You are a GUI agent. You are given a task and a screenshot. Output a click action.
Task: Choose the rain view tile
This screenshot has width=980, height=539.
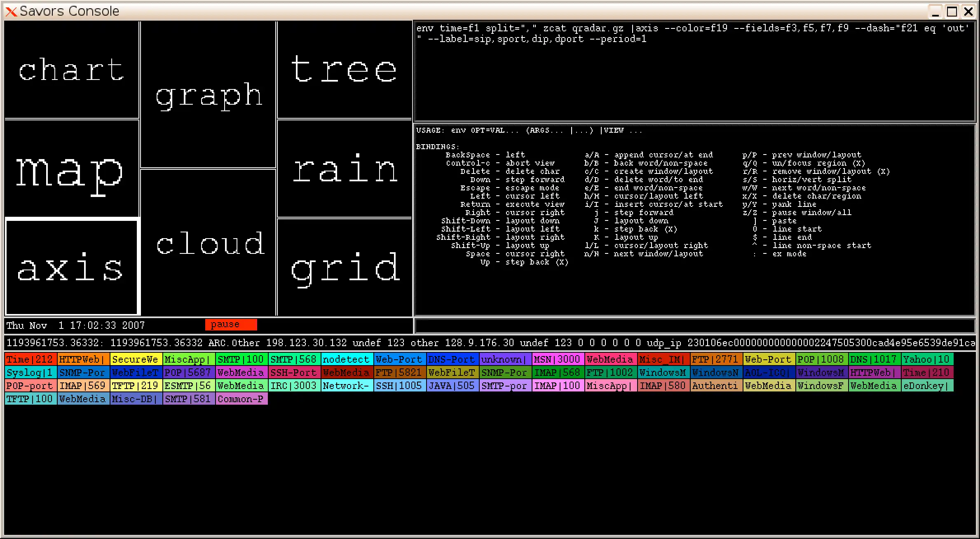344,169
